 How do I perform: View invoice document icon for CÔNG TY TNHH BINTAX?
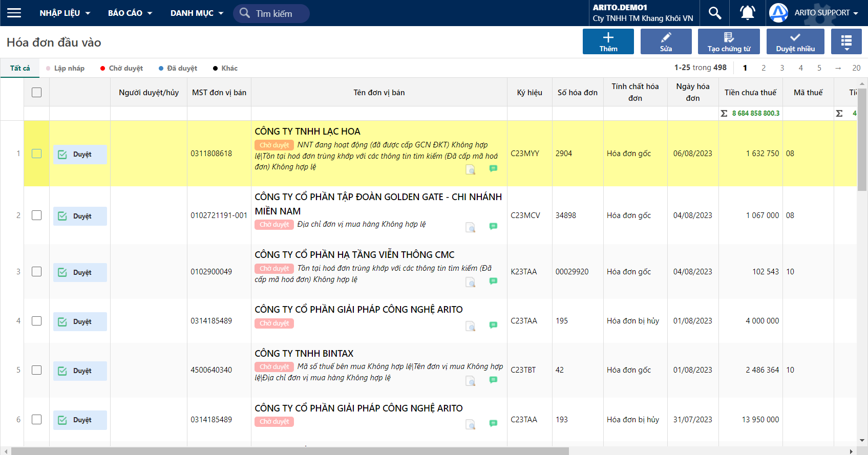coord(470,380)
